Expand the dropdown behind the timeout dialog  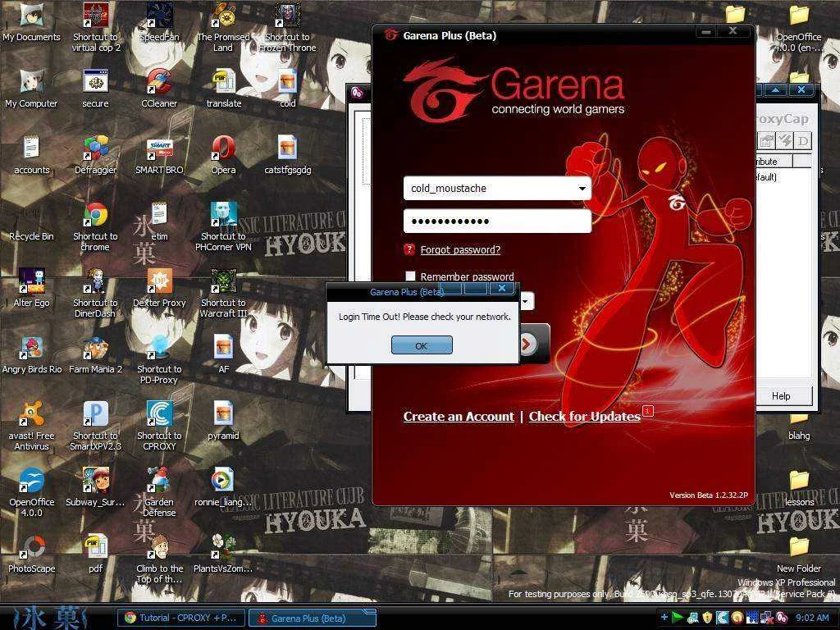pyautogui.click(x=526, y=301)
